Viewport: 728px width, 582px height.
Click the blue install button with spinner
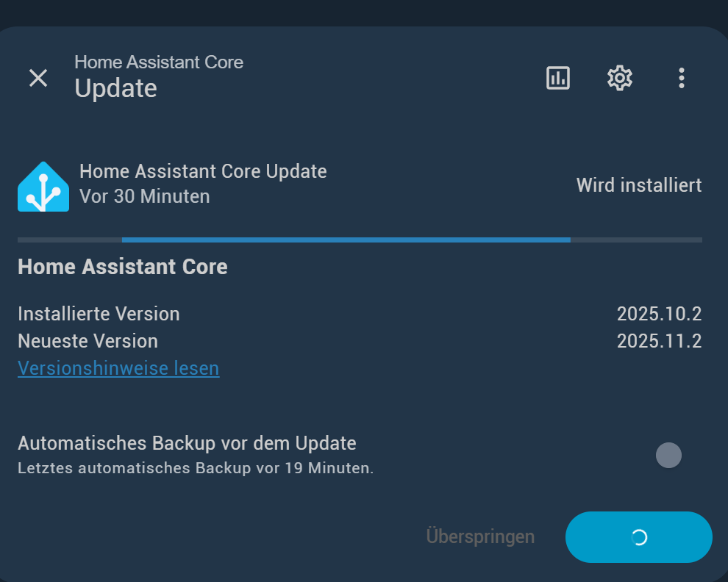[x=639, y=537]
